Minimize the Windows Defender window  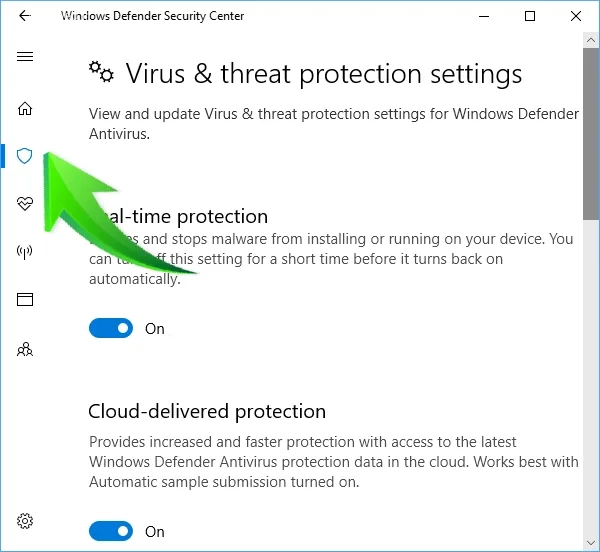pos(484,16)
